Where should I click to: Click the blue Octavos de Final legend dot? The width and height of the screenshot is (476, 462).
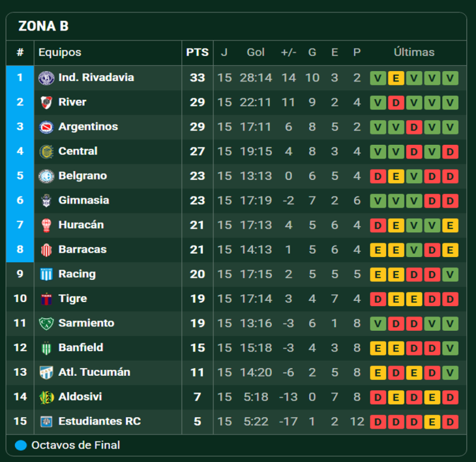click(x=21, y=446)
